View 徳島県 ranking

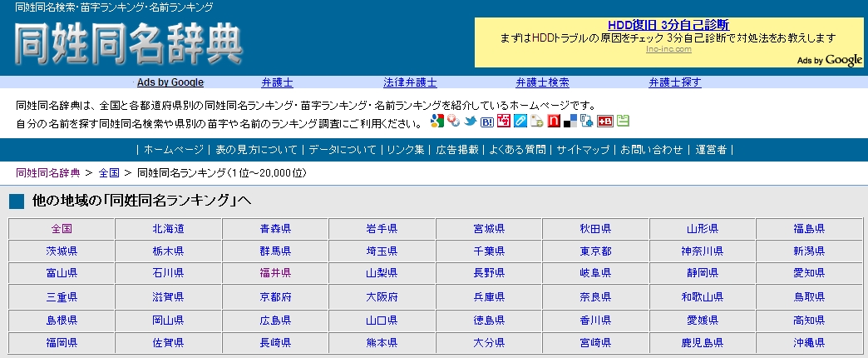pyautogui.click(x=489, y=321)
